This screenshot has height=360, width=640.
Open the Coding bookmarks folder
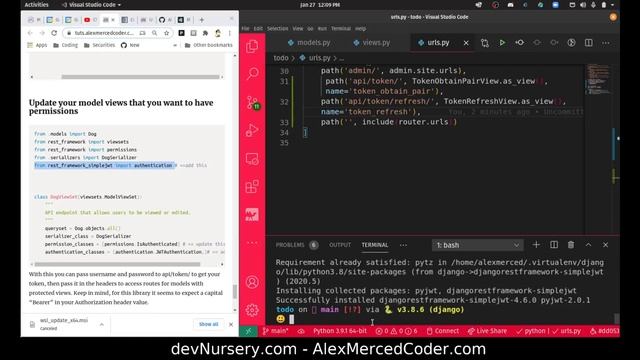[65, 45]
